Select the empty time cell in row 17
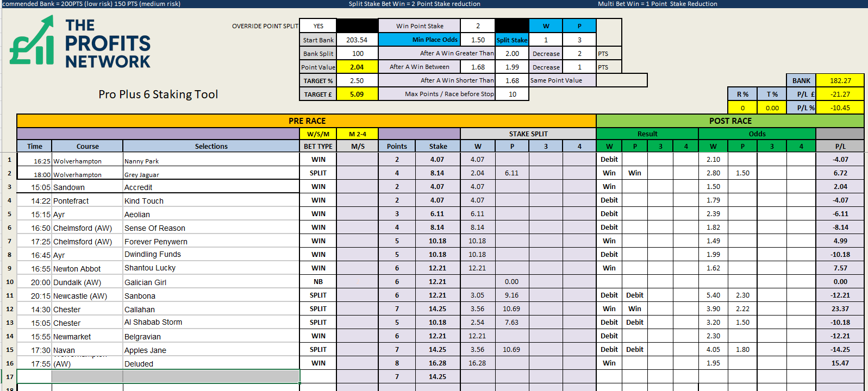This screenshot has width=868, height=391. coord(34,376)
